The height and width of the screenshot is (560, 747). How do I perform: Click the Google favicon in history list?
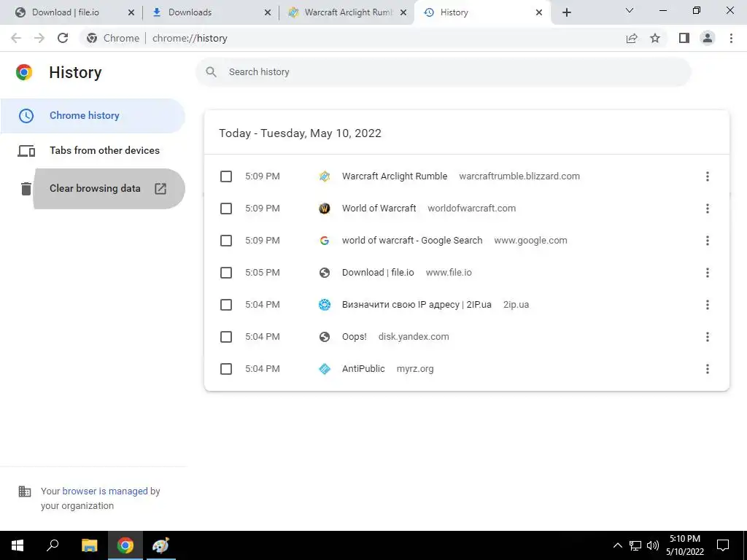pyautogui.click(x=325, y=241)
